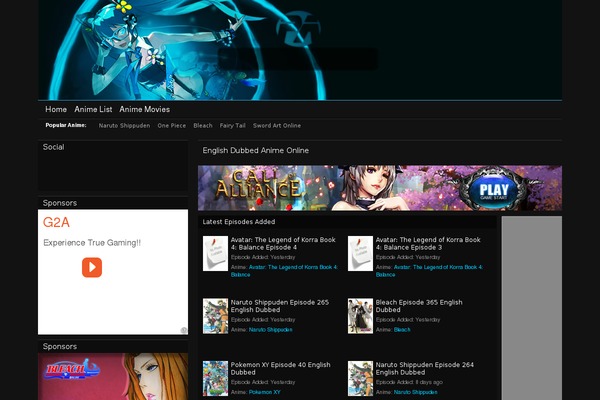This screenshot has width=600, height=400.
Task: Click the 'Experience True Gaming!!' ad text
Action: click(x=92, y=243)
